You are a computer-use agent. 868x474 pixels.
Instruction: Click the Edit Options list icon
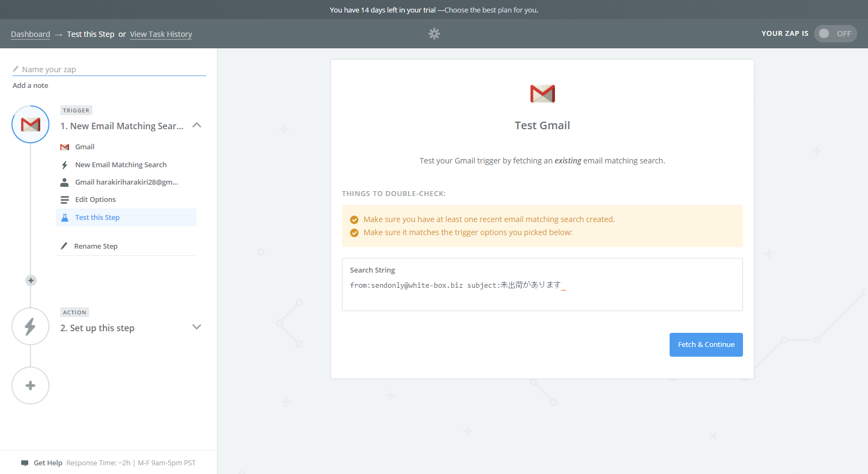pyautogui.click(x=65, y=200)
